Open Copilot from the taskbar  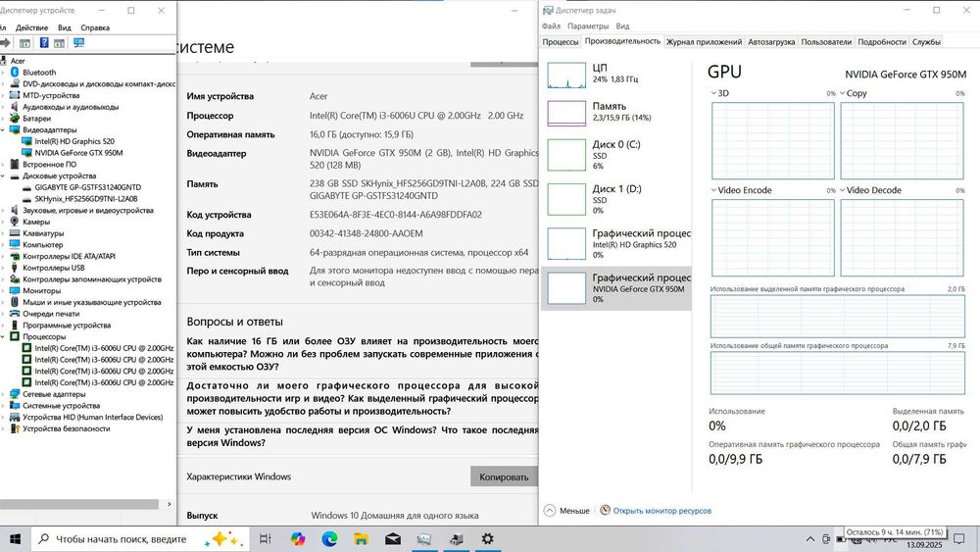(x=298, y=539)
